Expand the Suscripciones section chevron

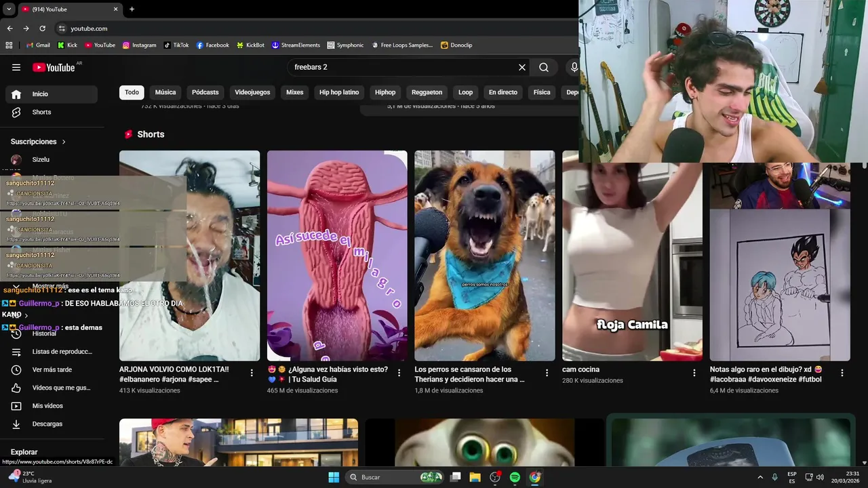[64, 142]
